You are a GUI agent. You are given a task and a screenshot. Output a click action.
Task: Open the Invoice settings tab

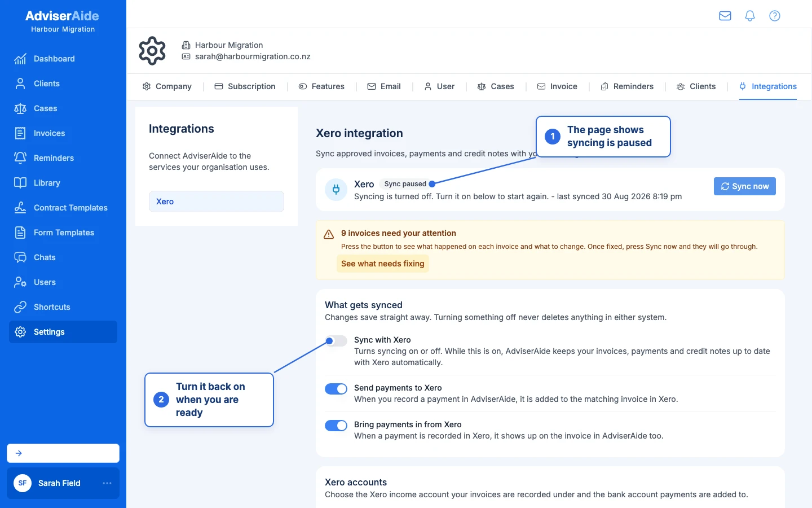point(557,86)
